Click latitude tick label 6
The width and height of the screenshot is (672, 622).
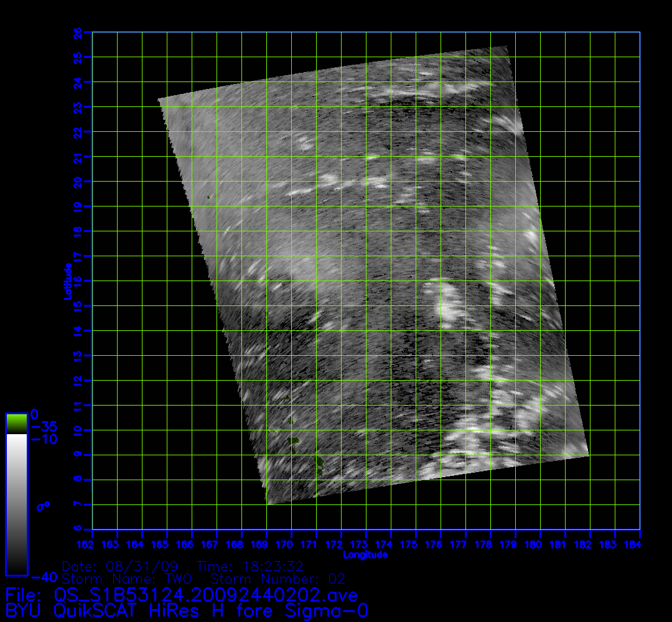(78, 529)
